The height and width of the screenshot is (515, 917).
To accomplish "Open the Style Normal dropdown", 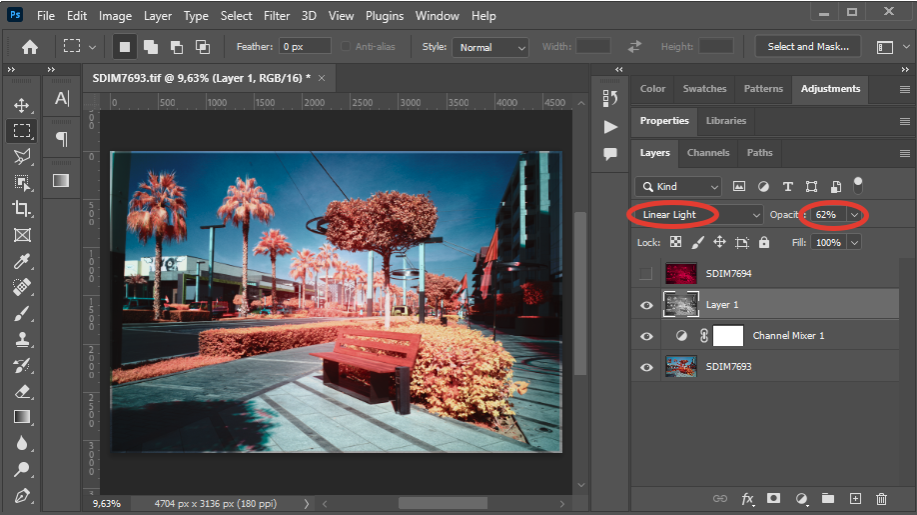I will click(x=490, y=47).
